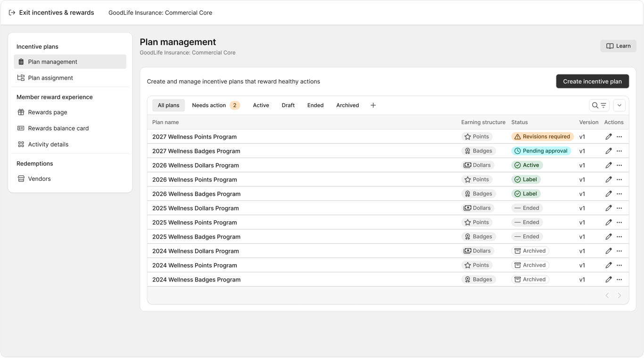Image resolution: width=644 pixels, height=358 pixels.
Task: Click Label badge in 2026 Wellness Points row
Action: [526, 180]
